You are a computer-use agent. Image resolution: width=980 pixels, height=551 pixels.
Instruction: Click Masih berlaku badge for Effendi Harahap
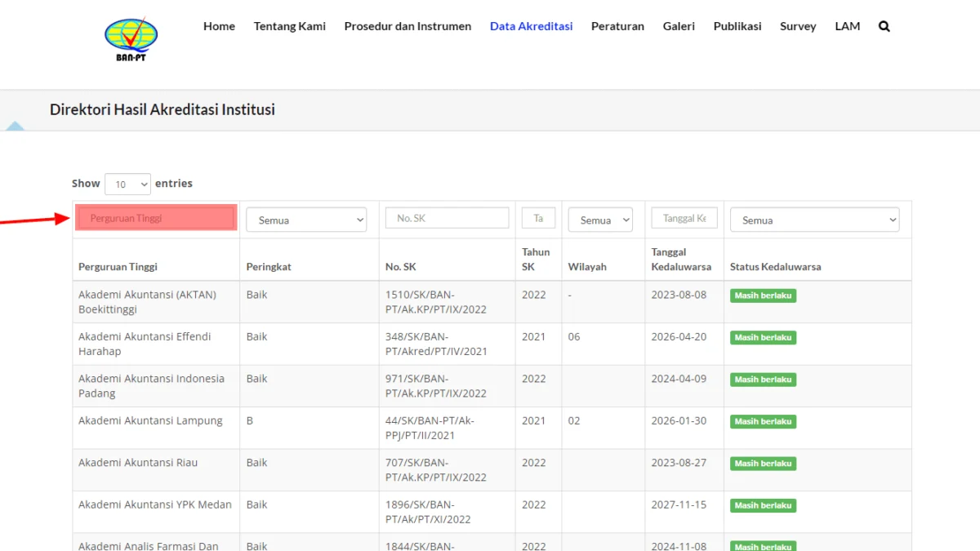click(763, 337)
